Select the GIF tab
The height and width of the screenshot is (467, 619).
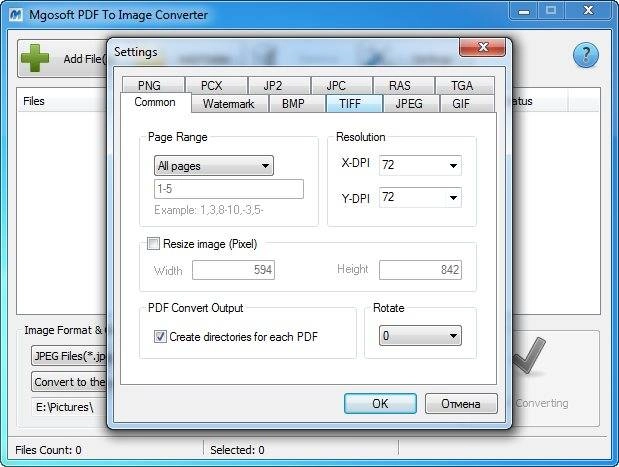click(467, 104)
